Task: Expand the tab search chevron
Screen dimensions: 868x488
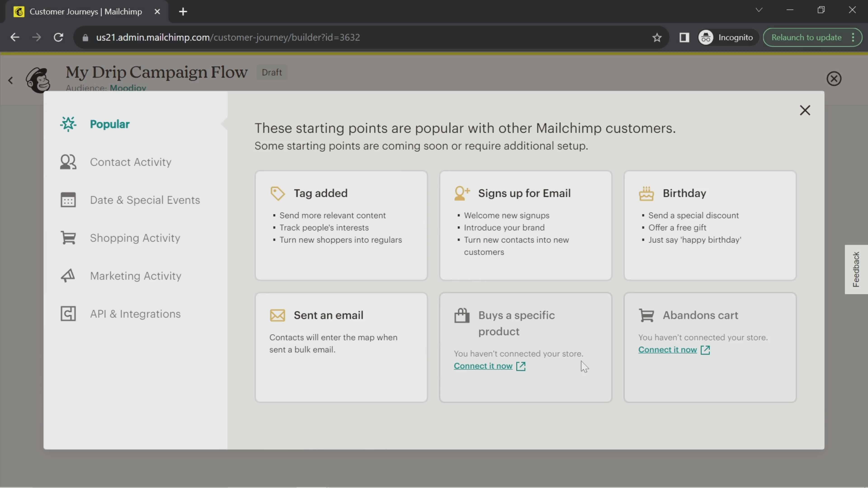Action: point(759,10)
